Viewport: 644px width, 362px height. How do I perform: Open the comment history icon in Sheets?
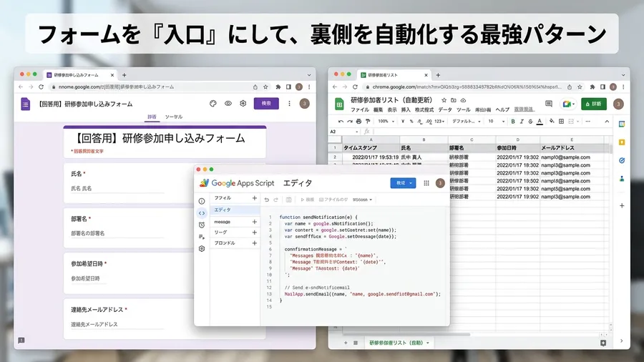point(549,104)
